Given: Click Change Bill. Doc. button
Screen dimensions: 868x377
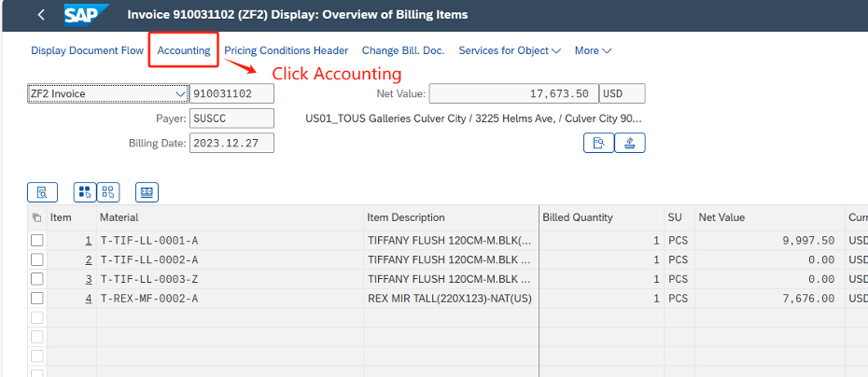Looking at the screenshot, I should pos(403,50).
